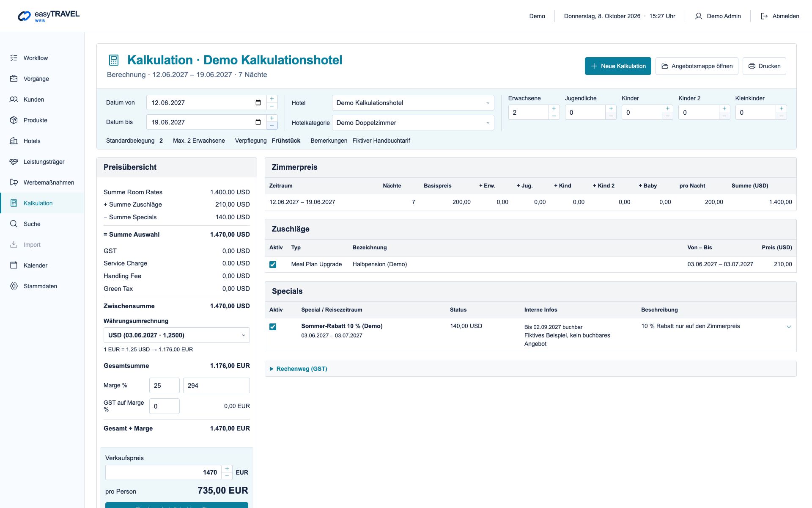Click the Leistungsträger handshake icon
Image resolution: width=812 pixels, height=508 pixels.
[x=14, y=162]
